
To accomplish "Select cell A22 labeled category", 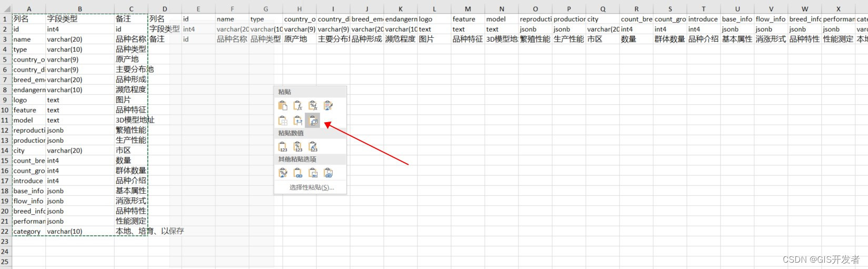I will coord(29,231).
